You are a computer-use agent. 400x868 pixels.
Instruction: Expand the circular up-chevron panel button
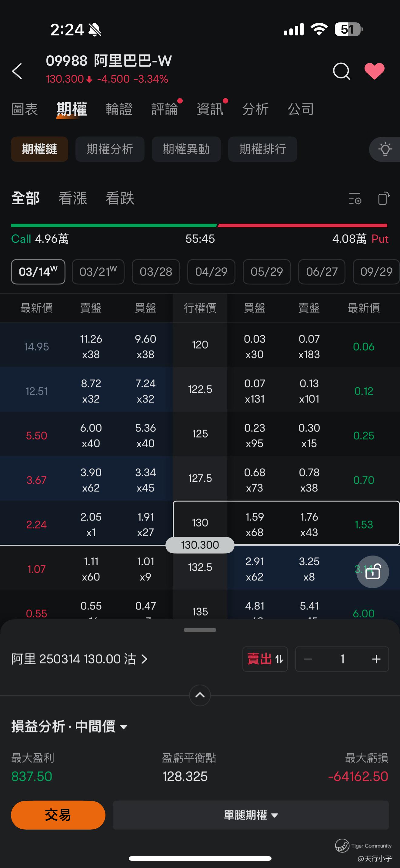tap(200, 695)
